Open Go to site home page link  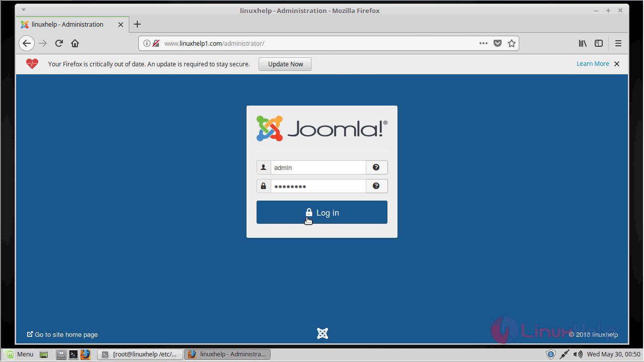pyautogui.click(x=62, y=334)
